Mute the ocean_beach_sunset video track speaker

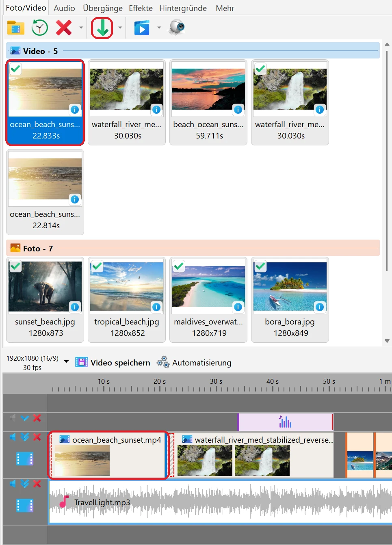pos(13,437)
